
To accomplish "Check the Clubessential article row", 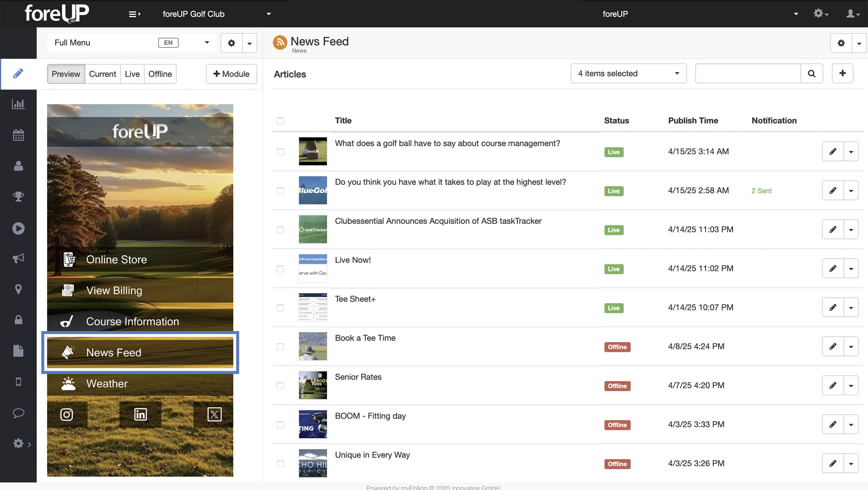I will pos(280,230).
